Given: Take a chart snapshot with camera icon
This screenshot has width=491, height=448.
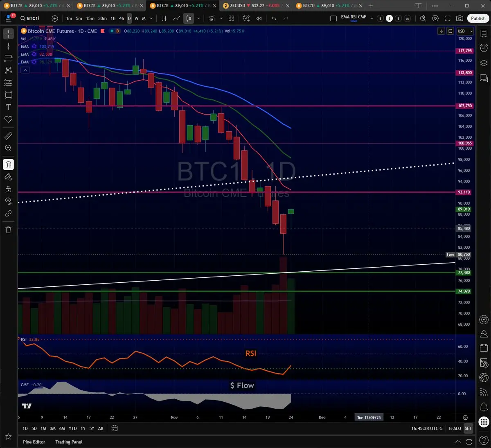Looking at the screenshot, I should pos(460,18).
